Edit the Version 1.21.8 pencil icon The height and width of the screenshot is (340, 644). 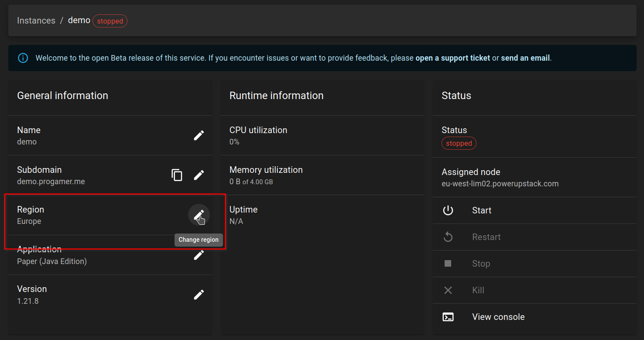[x=199, y=295]
